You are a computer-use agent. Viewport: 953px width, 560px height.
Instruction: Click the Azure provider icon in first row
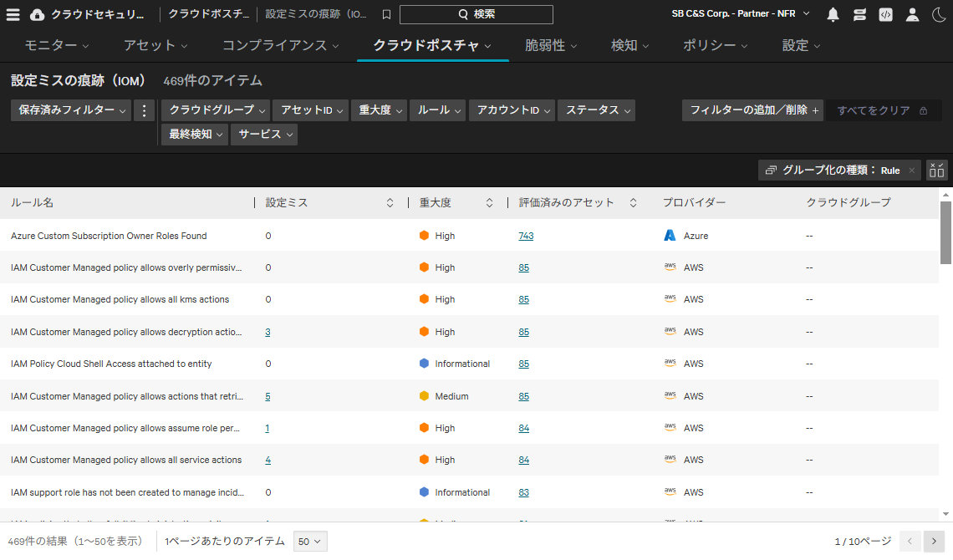coord(670,236)
